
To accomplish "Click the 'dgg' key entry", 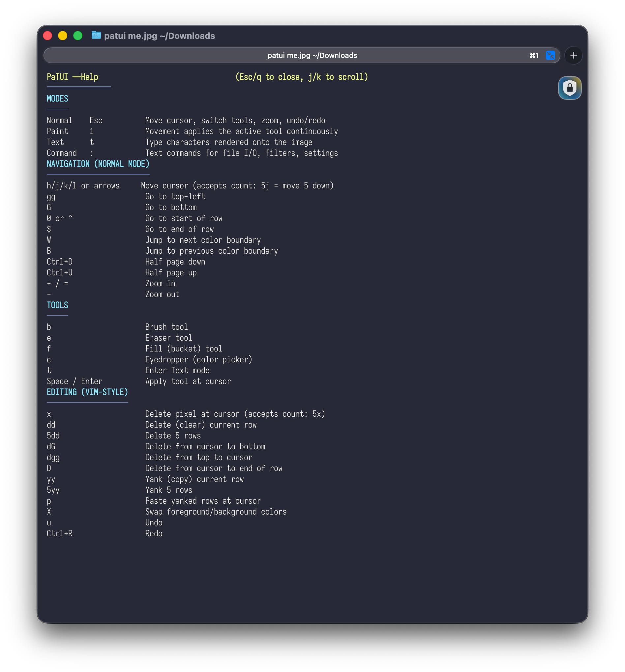I will 53,458.
